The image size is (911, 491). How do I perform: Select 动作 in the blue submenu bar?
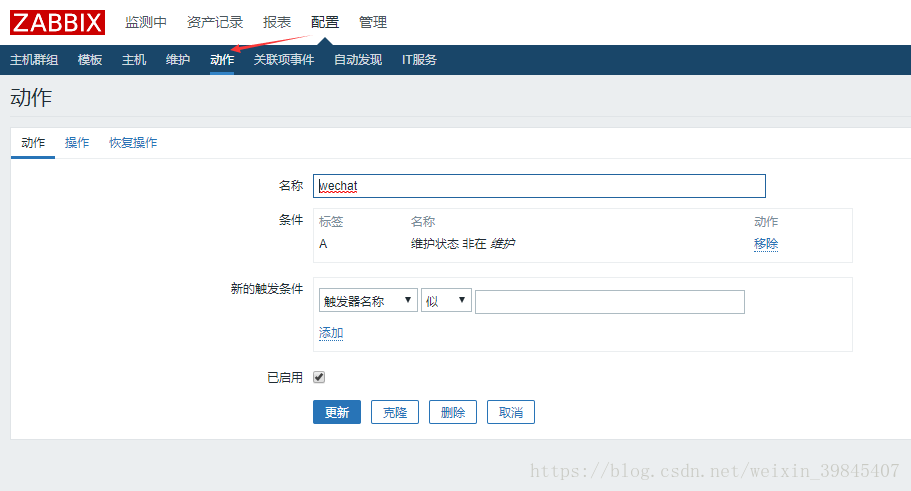coord(222,60)
